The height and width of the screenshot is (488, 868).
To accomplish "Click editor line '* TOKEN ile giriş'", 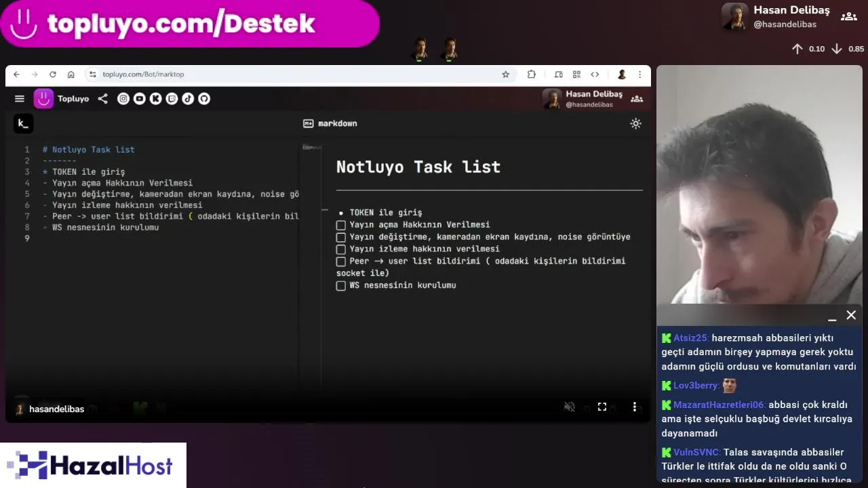I will tap(83, 172).
